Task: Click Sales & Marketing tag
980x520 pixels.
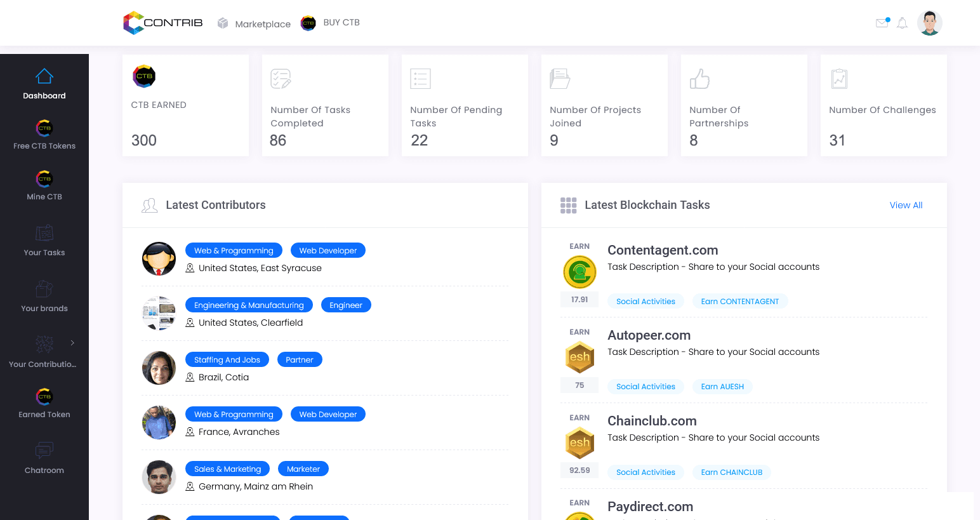Action: [227, 469]
